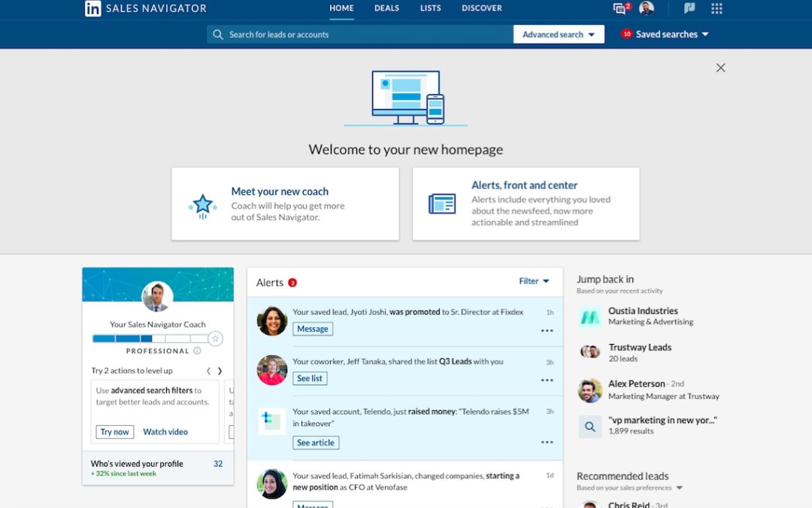
Task: Click the Telendo company logo
Action: click(272, 421)
